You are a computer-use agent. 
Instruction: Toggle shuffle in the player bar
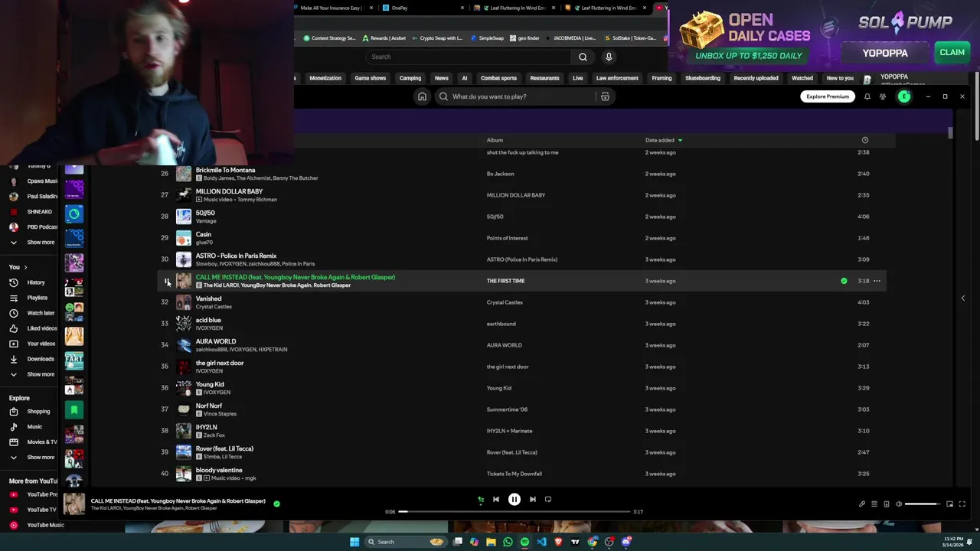point(481,499)
